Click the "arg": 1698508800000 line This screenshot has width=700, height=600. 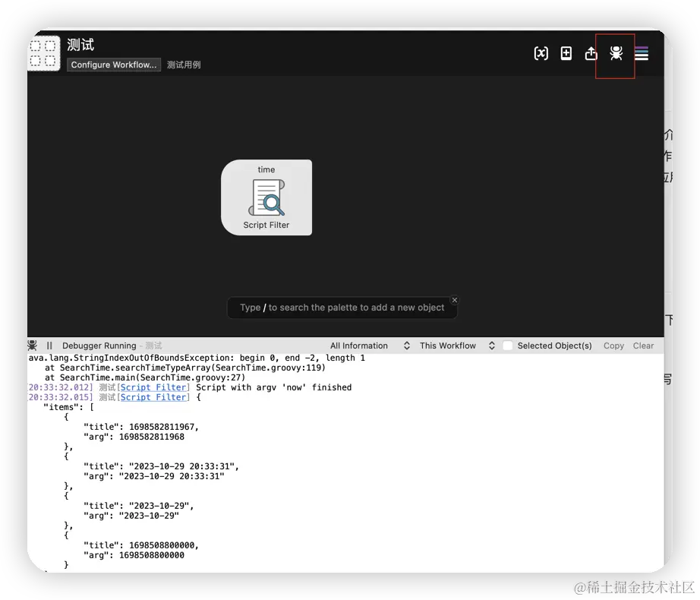tap(134, 555)
